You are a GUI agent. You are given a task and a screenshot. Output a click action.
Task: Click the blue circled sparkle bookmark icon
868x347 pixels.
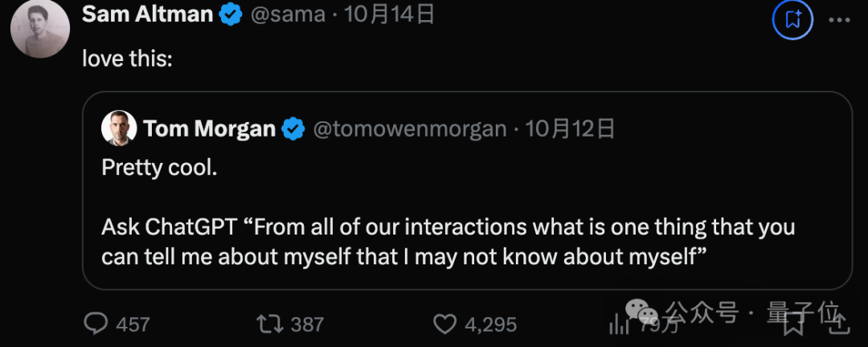(x=792, y=18)
